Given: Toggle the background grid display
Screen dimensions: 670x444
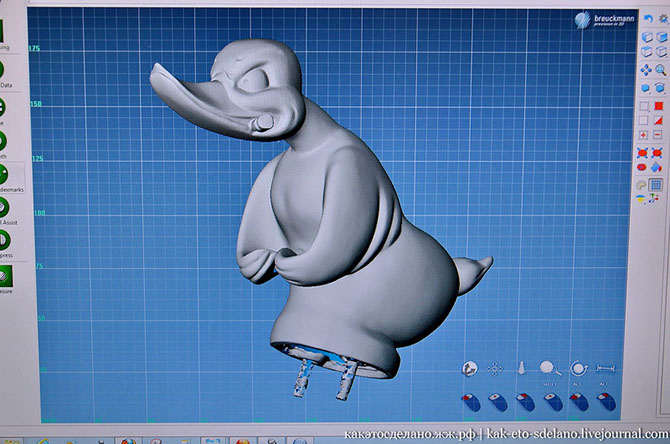Looking at the screenshot, I should coord(655,185).
